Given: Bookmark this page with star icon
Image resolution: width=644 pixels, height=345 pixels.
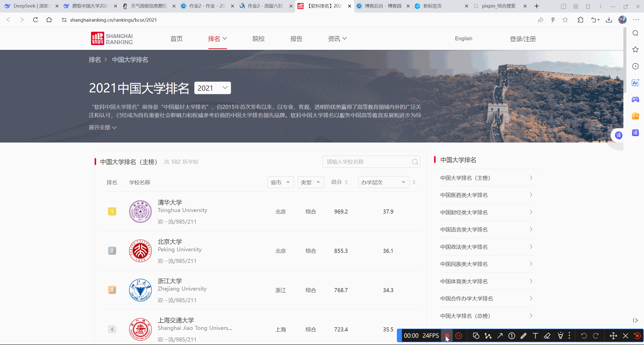Looking at the screenshot, I should (x=565, y=20).
